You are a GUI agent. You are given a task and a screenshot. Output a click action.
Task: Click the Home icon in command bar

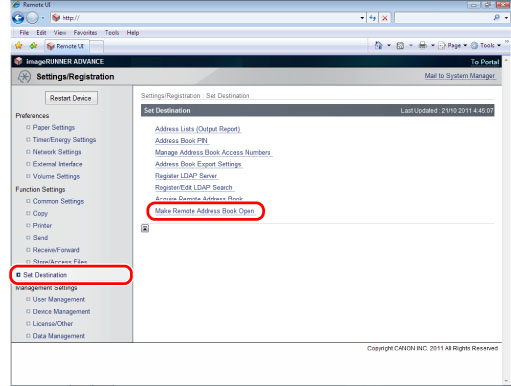(379, 45)
